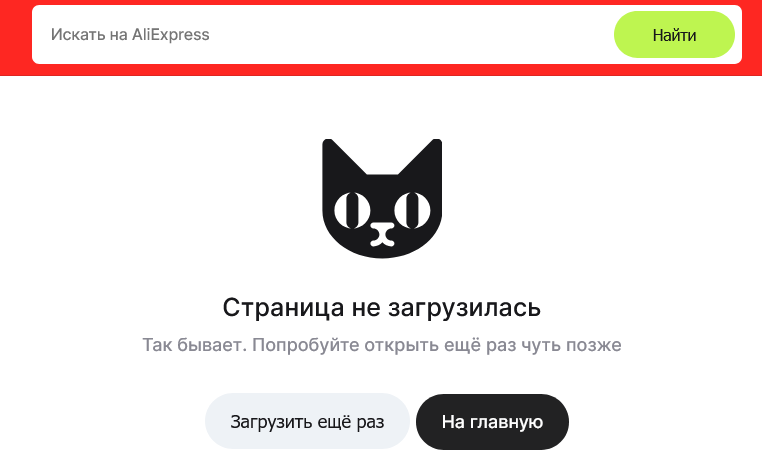Viewport: 762px width, 475px height.
Task: Click the 'Страница не загрузилась' heading
Action: pyautogui.click(x=382, y=308)
